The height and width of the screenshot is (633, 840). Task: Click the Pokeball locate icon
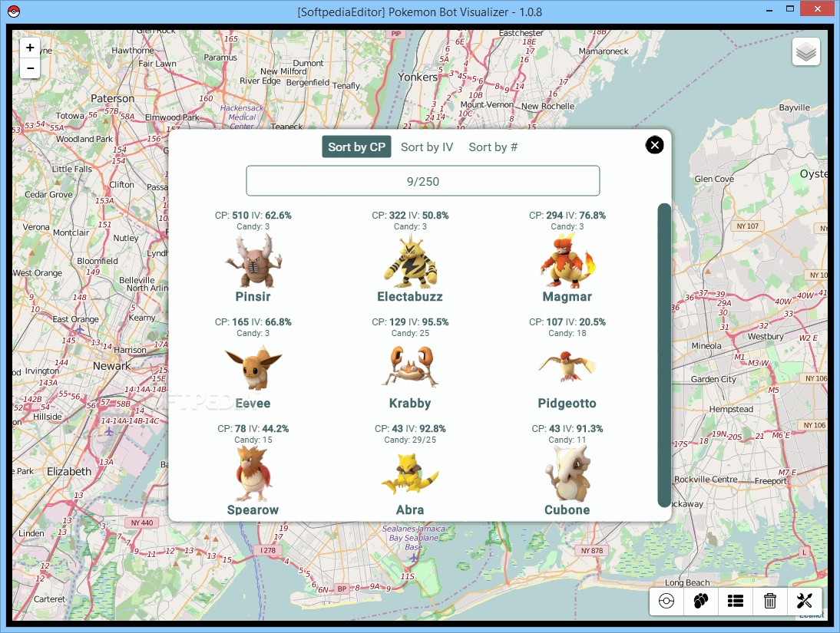(666, 601)
